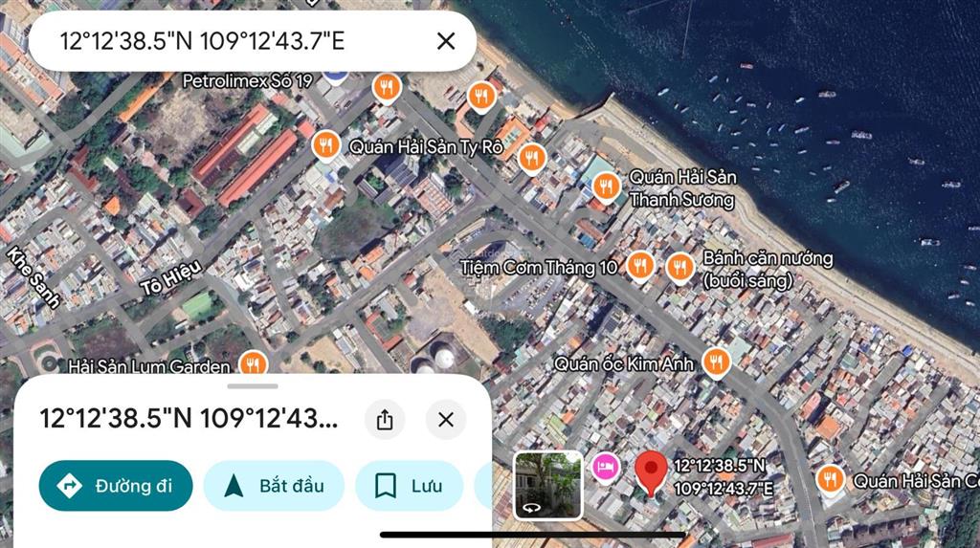Select the Quán Hải Sản Ty Rô restaurant pin
980x548 pixels.
click(326, 146)
